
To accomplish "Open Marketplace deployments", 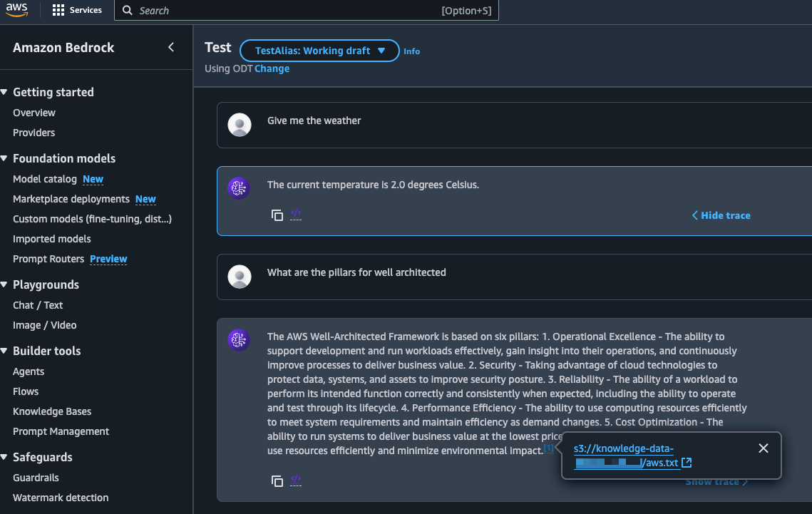I will (71, 200).
